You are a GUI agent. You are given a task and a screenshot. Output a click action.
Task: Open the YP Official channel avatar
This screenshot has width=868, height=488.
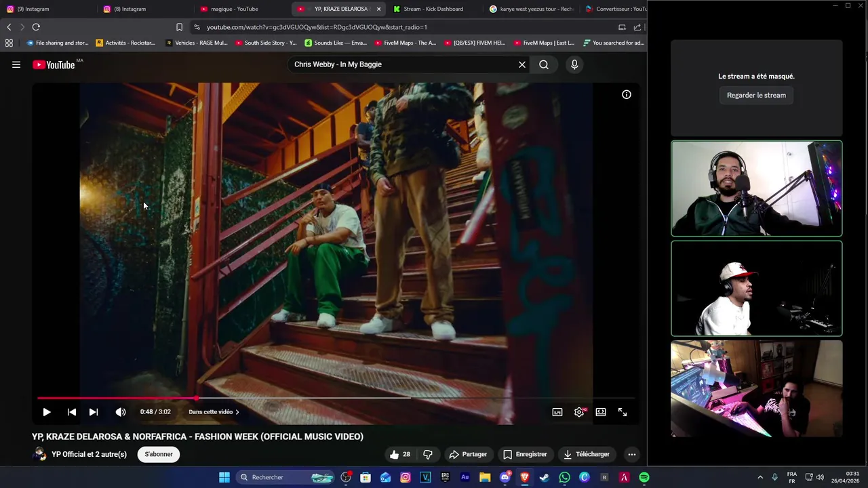(40, 454)
